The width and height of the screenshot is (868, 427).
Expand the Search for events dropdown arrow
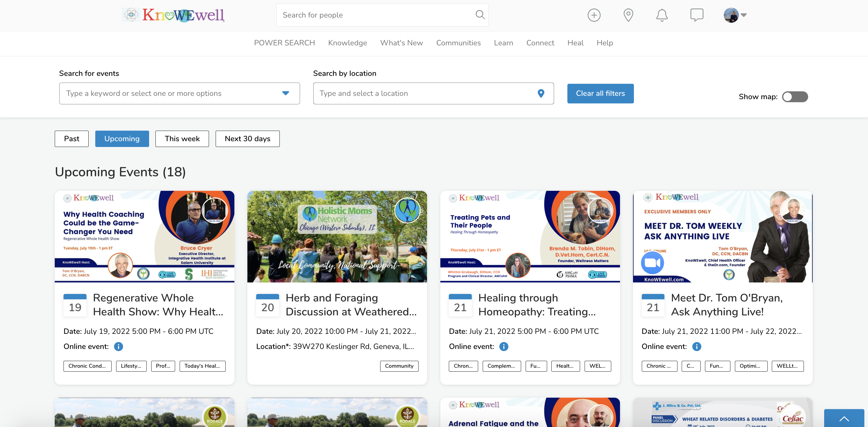(286, 93)
